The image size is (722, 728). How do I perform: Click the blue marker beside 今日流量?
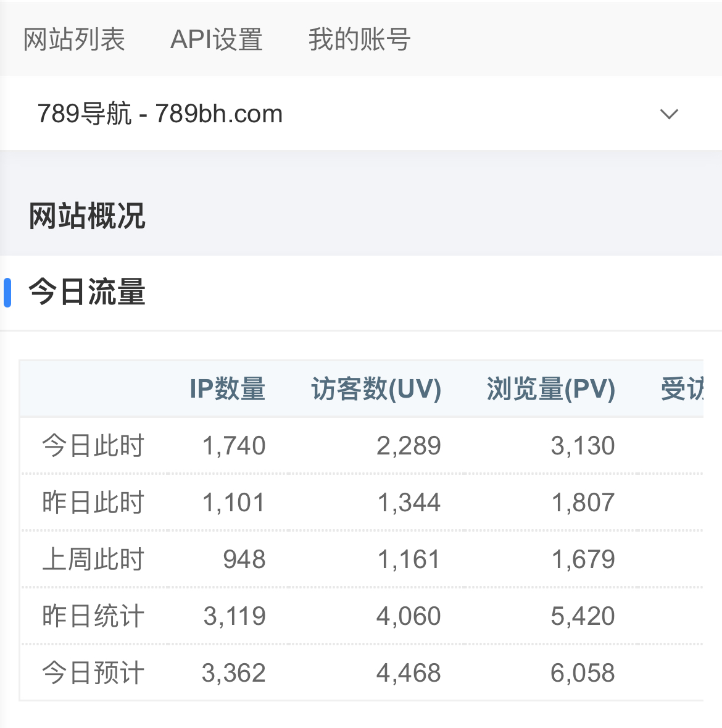click(7, 292)
